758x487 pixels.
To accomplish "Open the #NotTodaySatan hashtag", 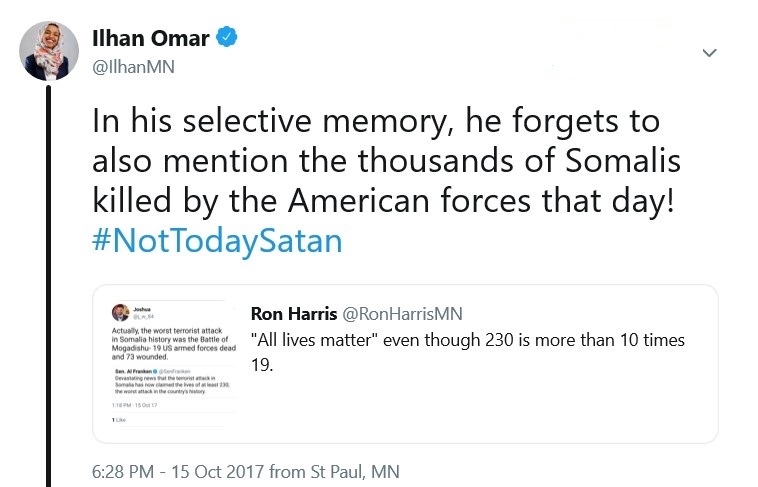I will point(217,241).
